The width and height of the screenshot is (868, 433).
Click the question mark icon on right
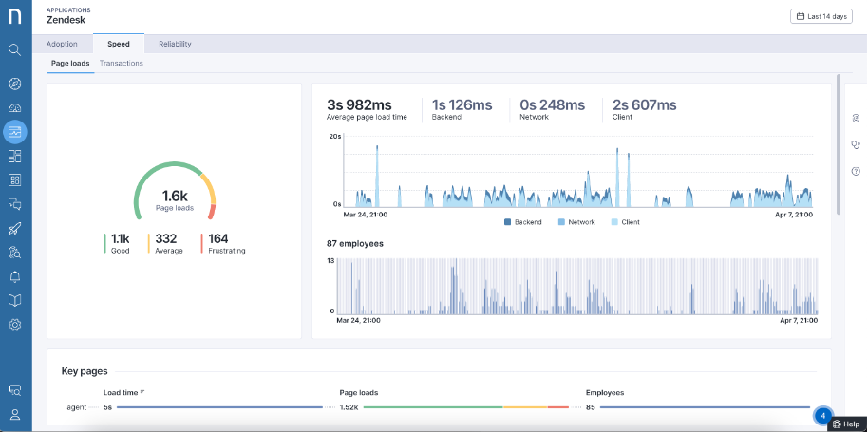[x=856, y=171]
